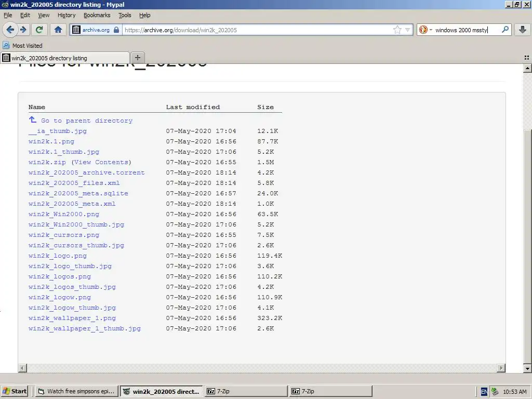Click the padlock security icon
Image resolution: width=532 pixels, height=399 pixels.
pyautogui.click(x=116, y=30)
